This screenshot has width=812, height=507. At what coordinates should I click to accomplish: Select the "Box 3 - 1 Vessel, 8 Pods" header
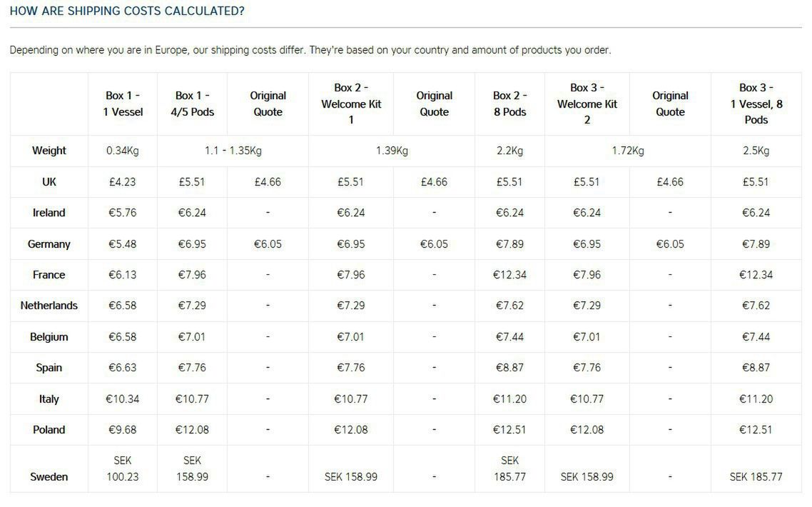(756, 104)
